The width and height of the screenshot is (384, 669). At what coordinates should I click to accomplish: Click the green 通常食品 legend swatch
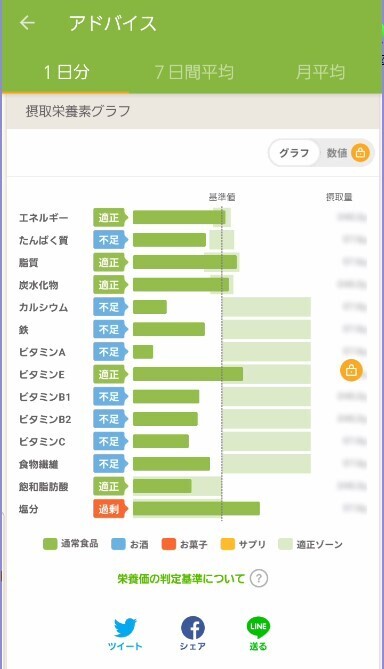tap(50, 544)
